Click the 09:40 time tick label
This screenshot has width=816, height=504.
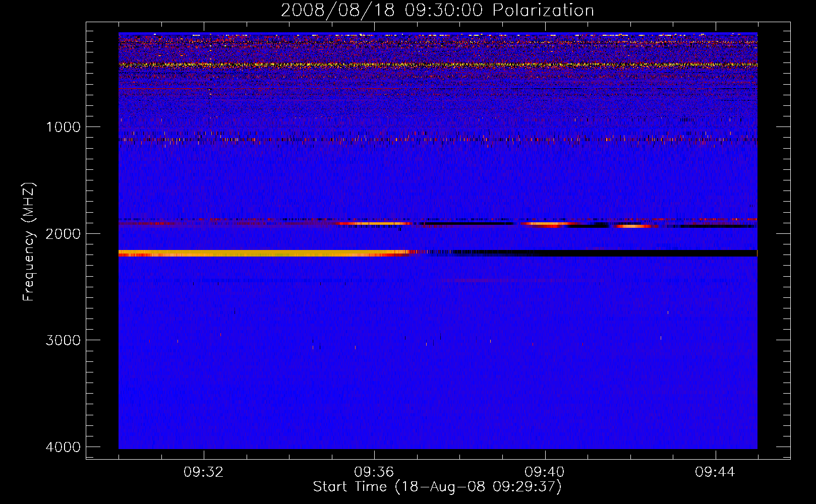[545, 472]
